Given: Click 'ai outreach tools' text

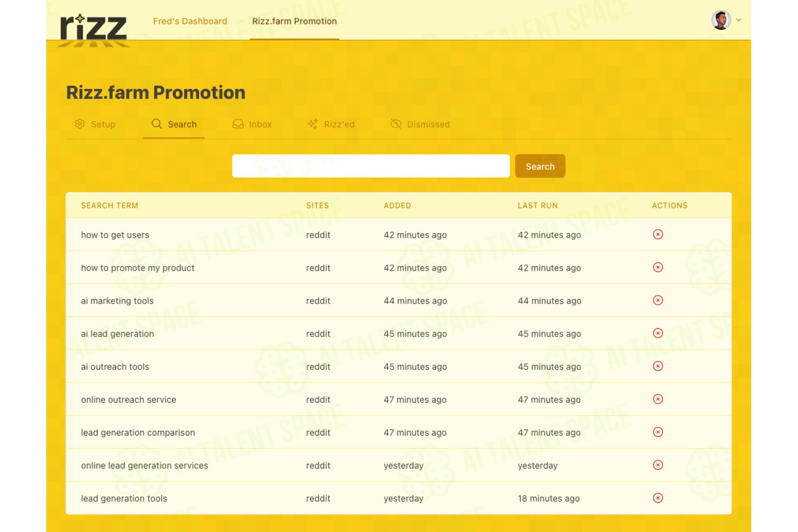Looking at the screenshot, I should pos(115,367).
